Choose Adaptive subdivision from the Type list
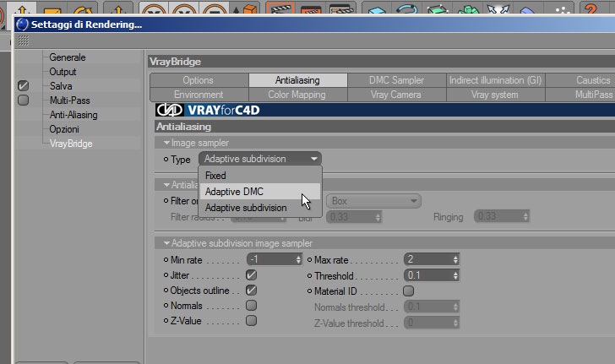This screenshot has width=615, height=364. [x=260, y=208]
